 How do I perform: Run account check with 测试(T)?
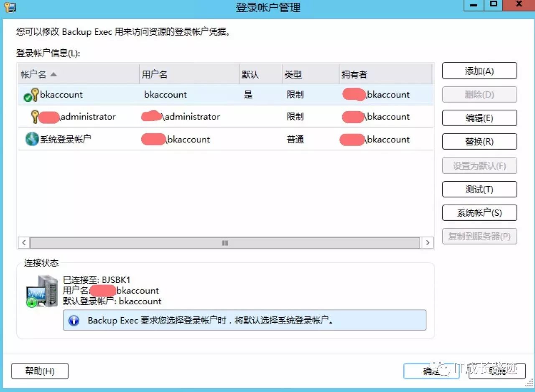tap(479, 189)
